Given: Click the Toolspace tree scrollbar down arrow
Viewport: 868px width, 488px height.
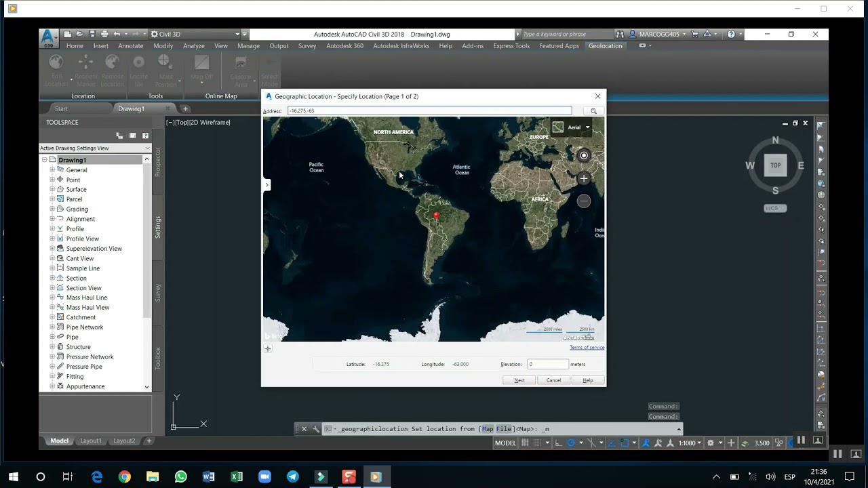Looking at the screenshot, I should click(146, 387).
